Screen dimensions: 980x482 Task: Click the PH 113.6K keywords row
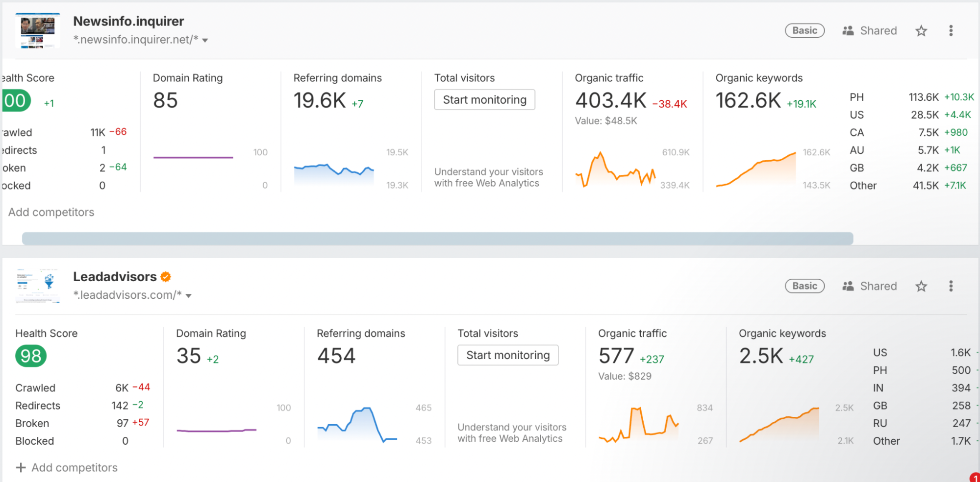(x=912, y=97)
